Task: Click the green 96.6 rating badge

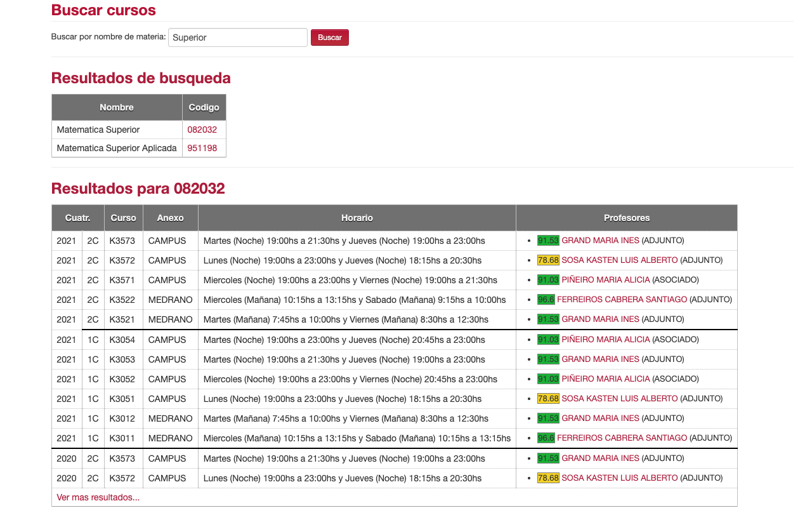Action: [546, 299]
